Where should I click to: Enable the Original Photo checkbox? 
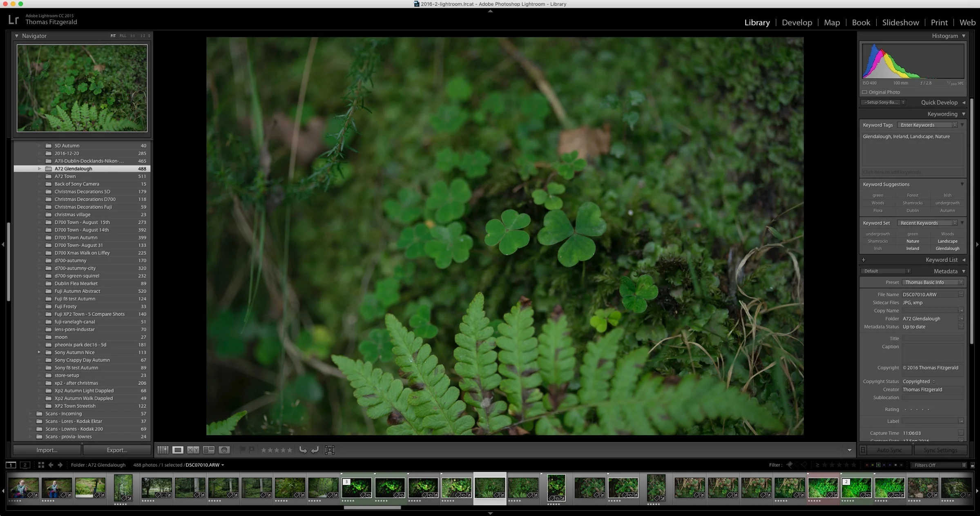865,92
